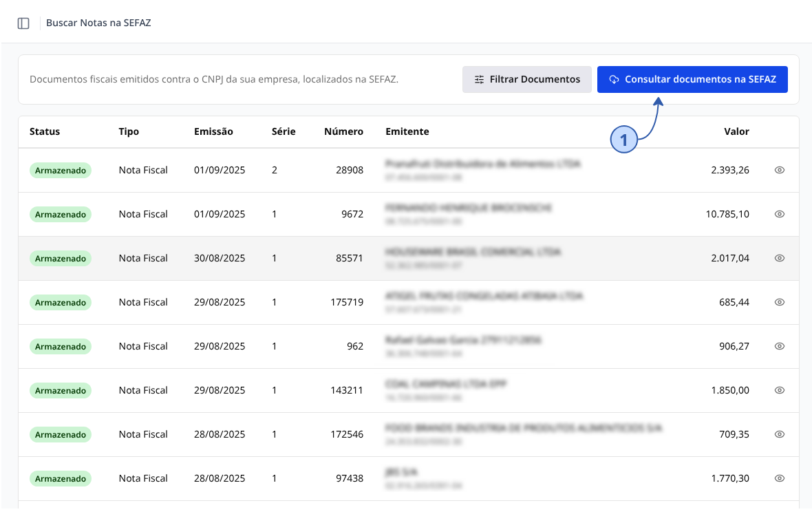Viewport: 812px width, 514px height.
Task: Click value 10.785,10
Action: (x=727, y=214)
